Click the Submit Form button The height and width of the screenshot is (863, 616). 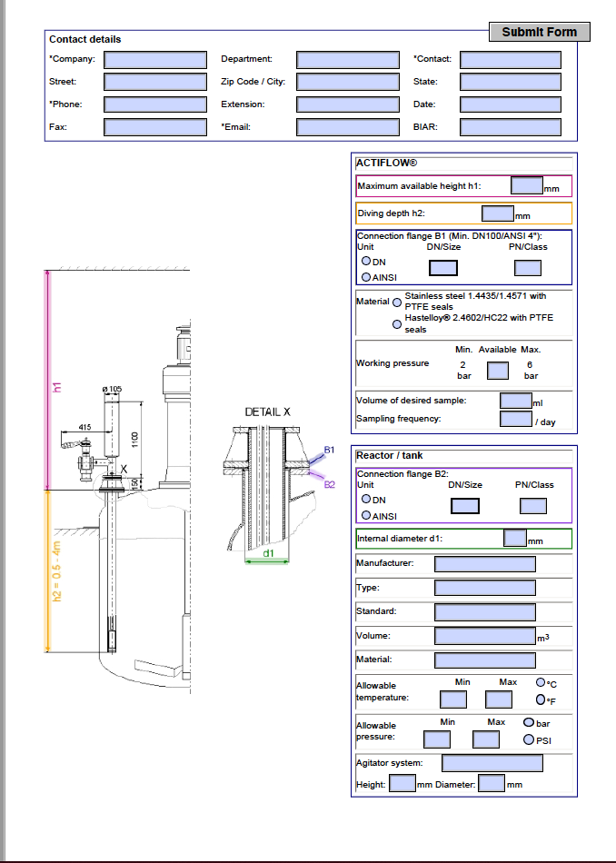click(539, 32)
